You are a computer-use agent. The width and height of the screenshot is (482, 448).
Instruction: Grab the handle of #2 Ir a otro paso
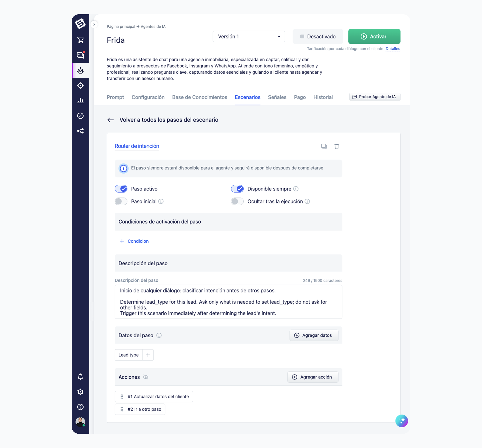(122, 409)
